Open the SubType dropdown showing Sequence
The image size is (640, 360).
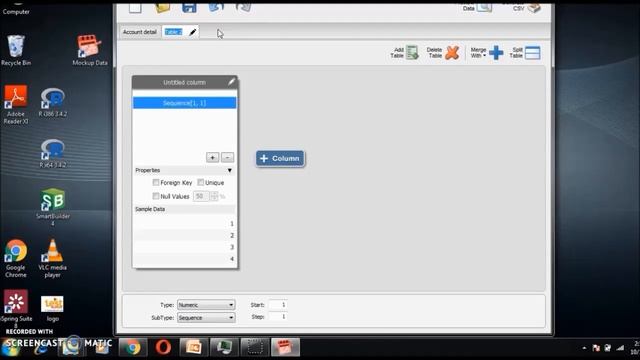click(206, 318)
